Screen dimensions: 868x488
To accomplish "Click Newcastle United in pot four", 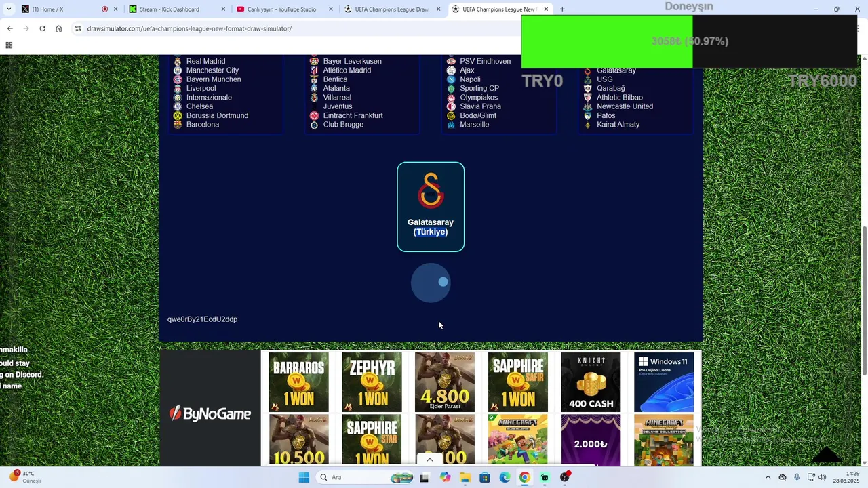I will point(625,106).
